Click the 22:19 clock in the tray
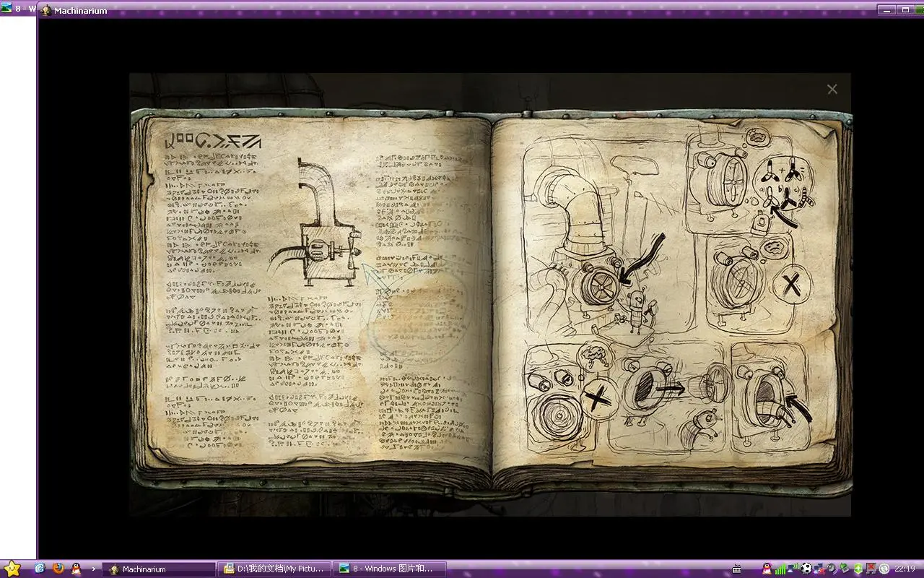924x578 pixels. tap(905, 569)
